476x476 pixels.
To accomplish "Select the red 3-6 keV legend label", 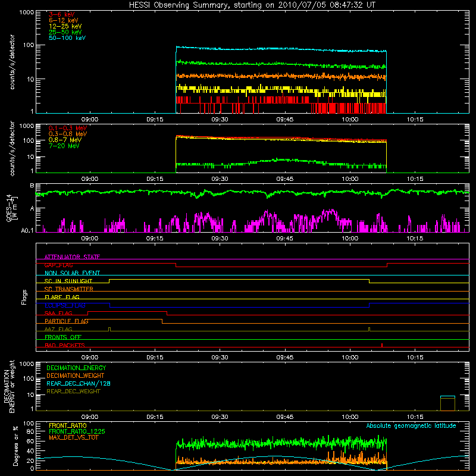I will tap(62, 14).
